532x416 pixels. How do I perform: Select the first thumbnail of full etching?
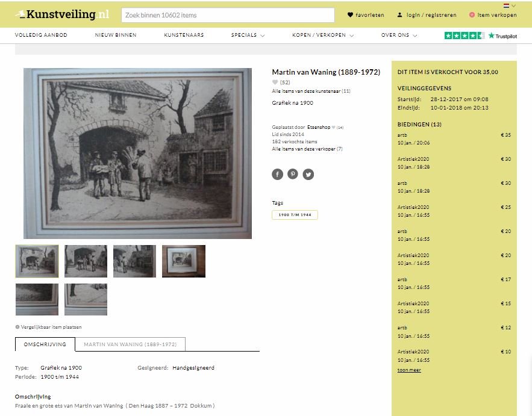pos(37,261)
